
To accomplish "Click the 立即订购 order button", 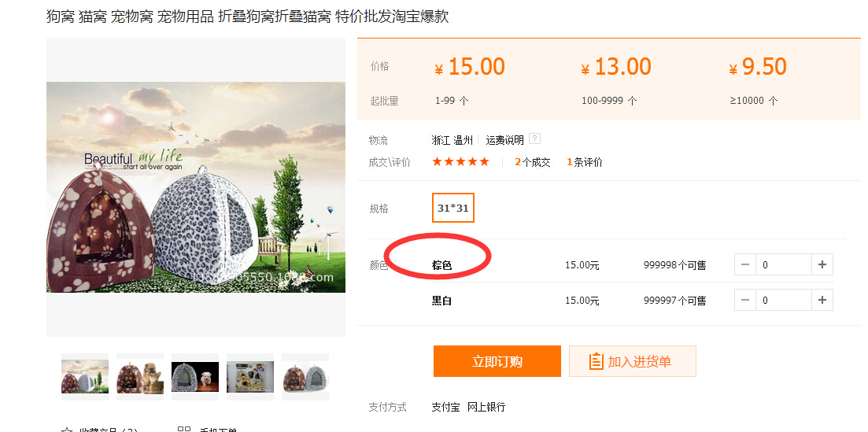I will coord(497,361).
